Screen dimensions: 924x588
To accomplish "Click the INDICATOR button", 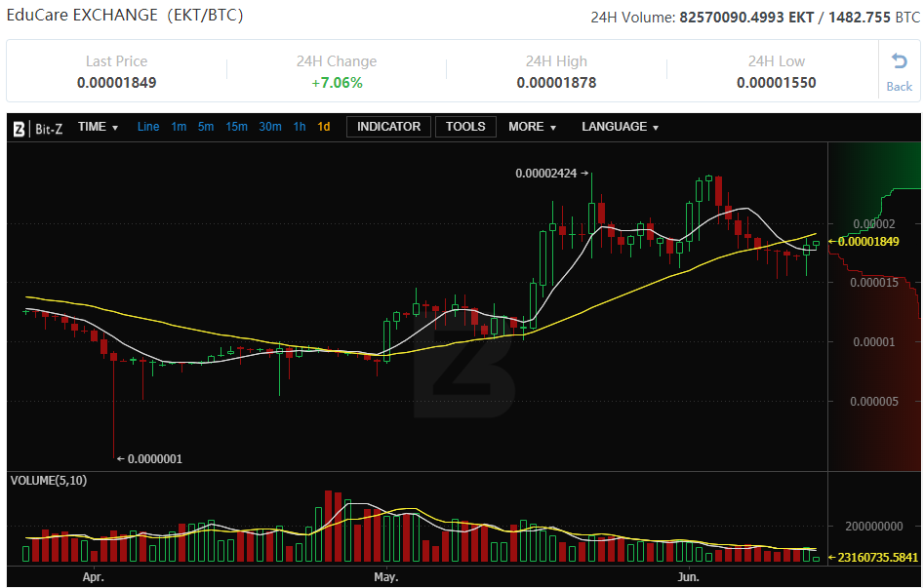I will click(388, 127).
